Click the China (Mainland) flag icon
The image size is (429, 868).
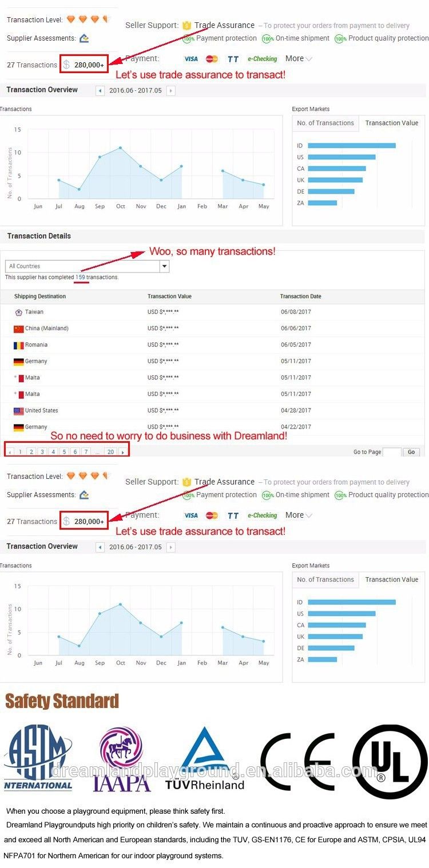(x=18, y=329)
